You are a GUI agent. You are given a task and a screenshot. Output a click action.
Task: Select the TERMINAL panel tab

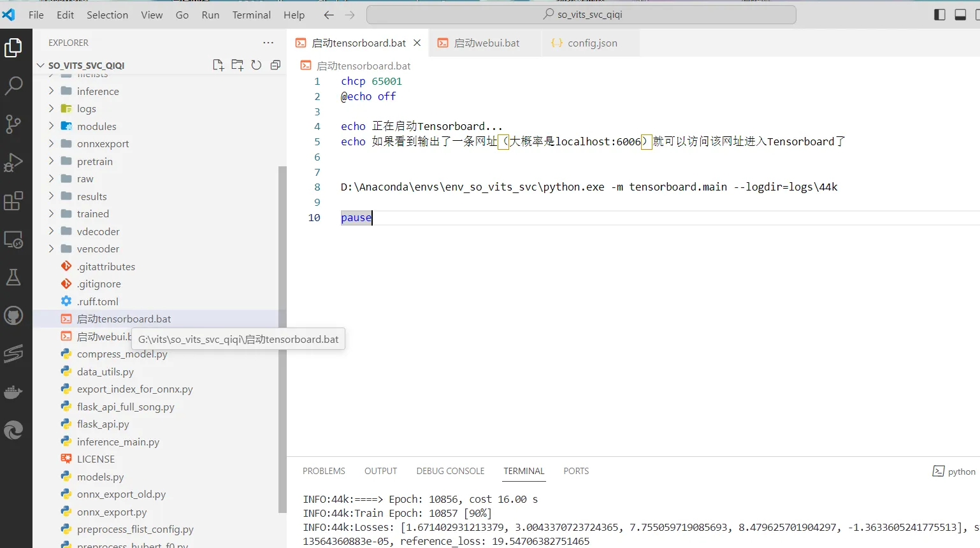[524, 471]
